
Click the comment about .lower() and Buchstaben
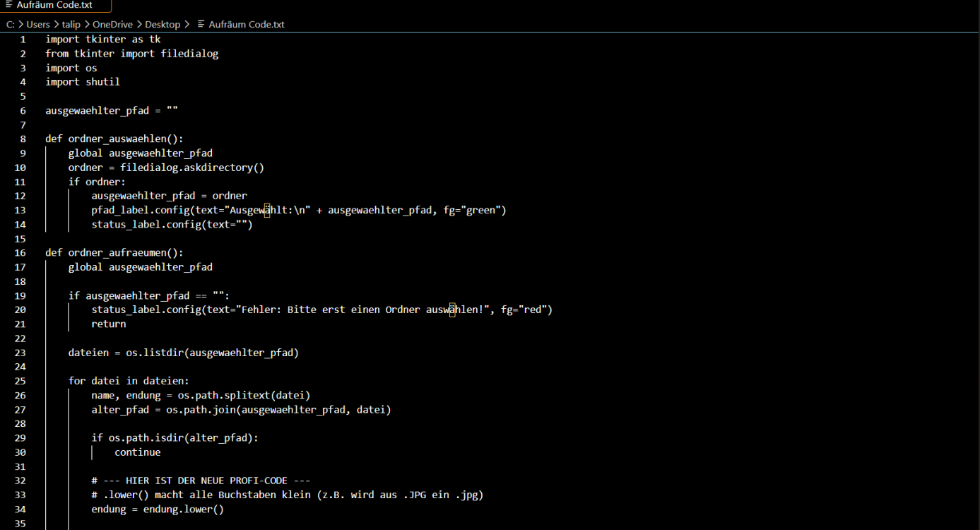pos(288,495)
